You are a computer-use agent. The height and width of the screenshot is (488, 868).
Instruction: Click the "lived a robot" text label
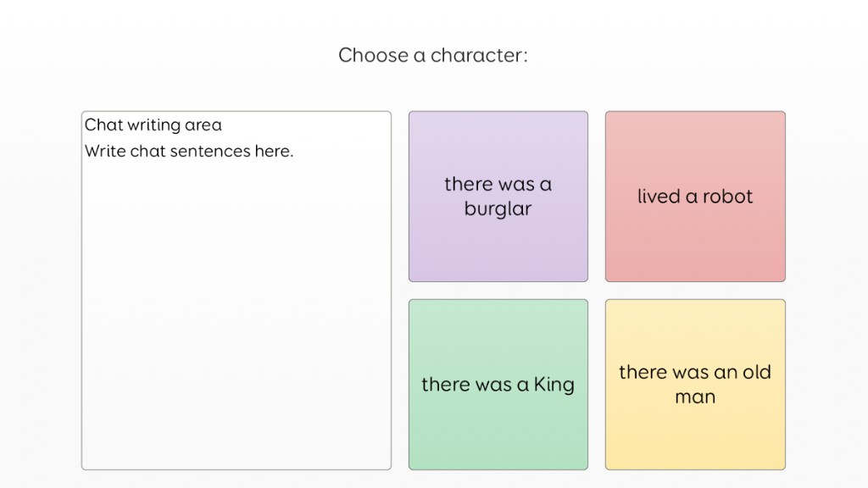click(695, 197)
